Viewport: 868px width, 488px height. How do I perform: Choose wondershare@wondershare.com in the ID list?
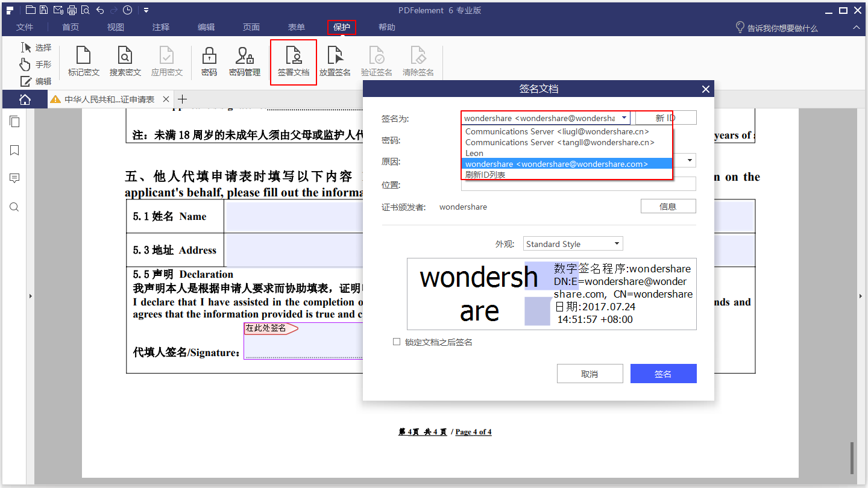[x=567, y=164]
